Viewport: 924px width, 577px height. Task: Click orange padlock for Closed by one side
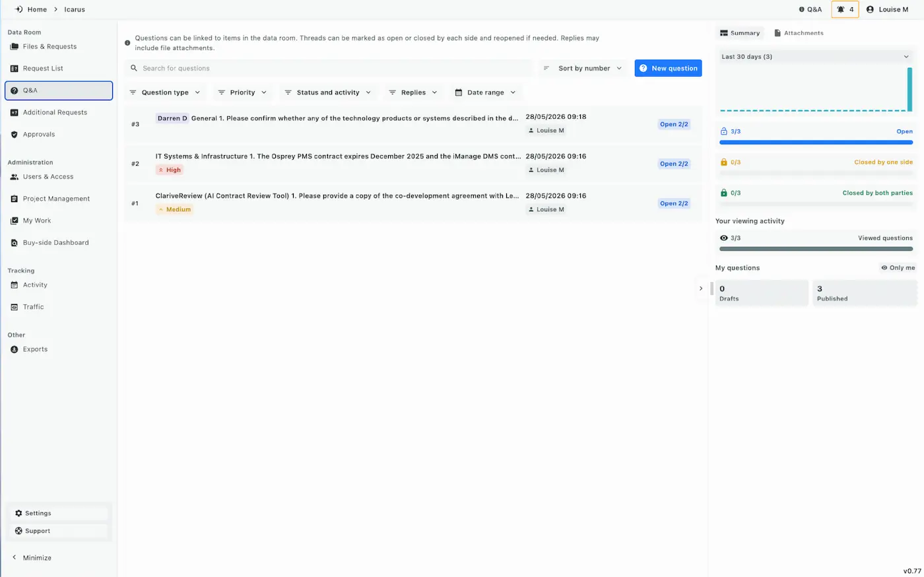(x=724, y=162)
